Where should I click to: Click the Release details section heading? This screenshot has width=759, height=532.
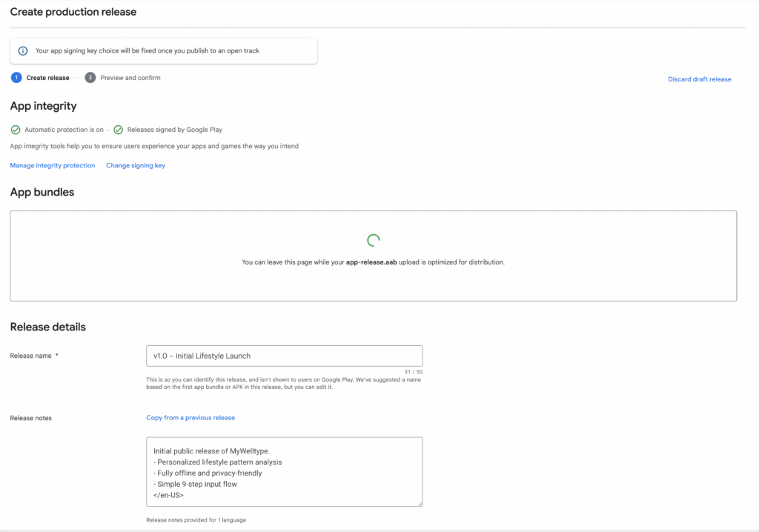48,327
